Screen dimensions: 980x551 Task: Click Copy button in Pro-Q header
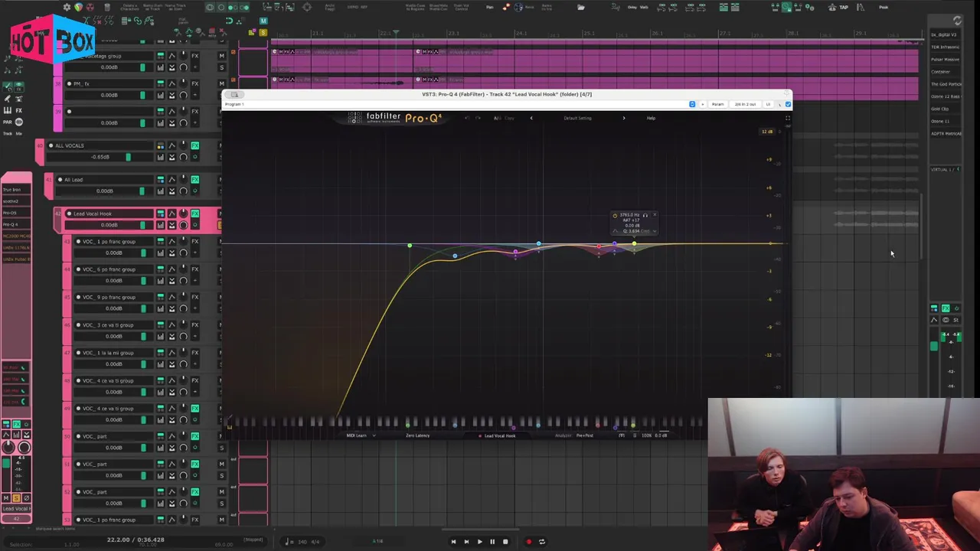(509, 118)
